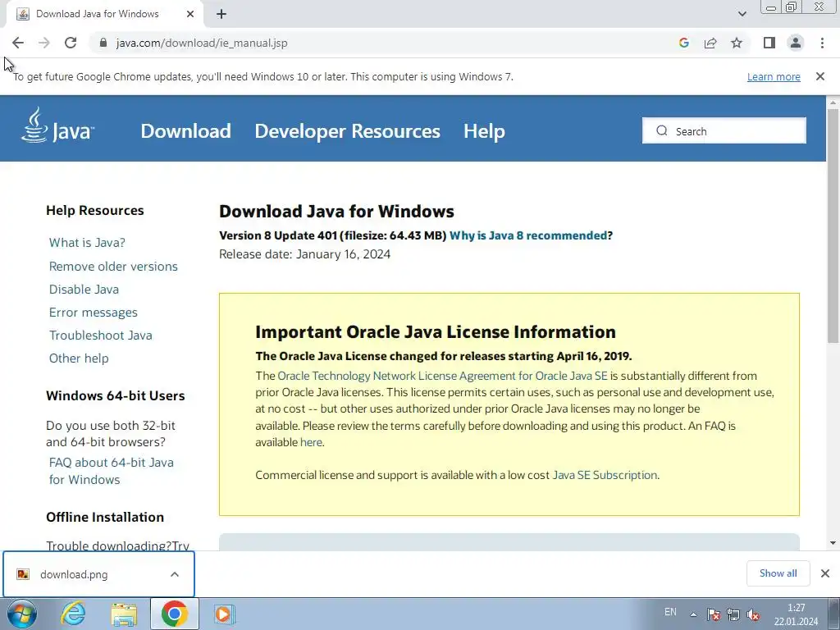Screen dimensions: 840x630
Task: Launch Internet Explorer from taskbar
Action: point(72,614)
